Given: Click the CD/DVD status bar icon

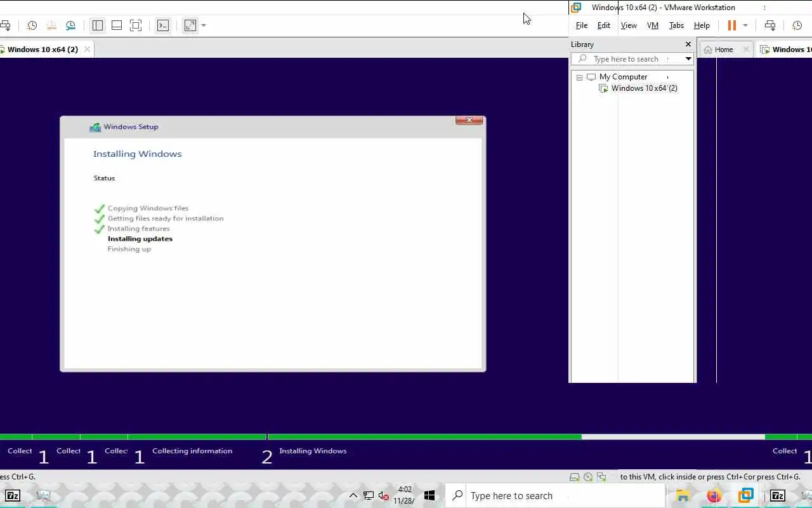Looking at the screenshot, I should tap(588, 477).
